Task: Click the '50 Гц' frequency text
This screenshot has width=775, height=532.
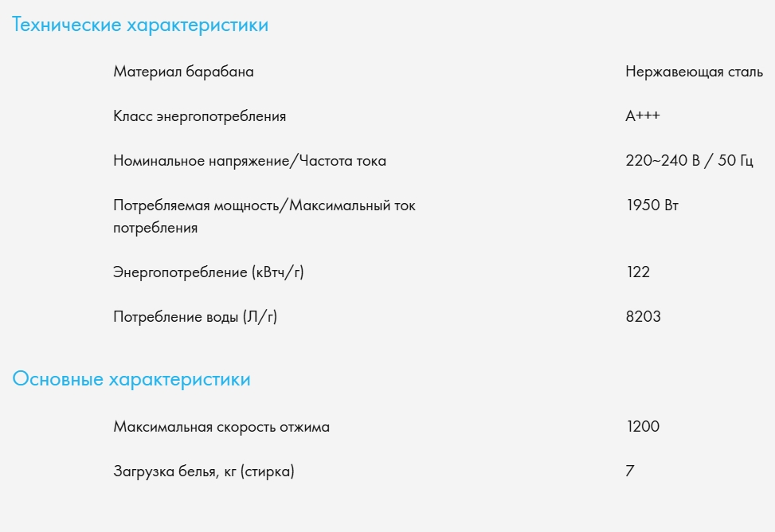Action: click(x=734, y=162)
